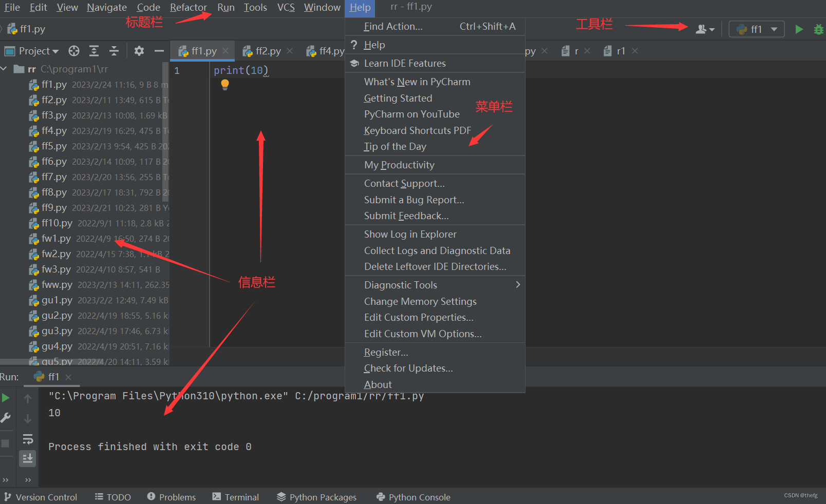Open the Python Console tool window
This screenshot has width=826, height=504.
414,497
